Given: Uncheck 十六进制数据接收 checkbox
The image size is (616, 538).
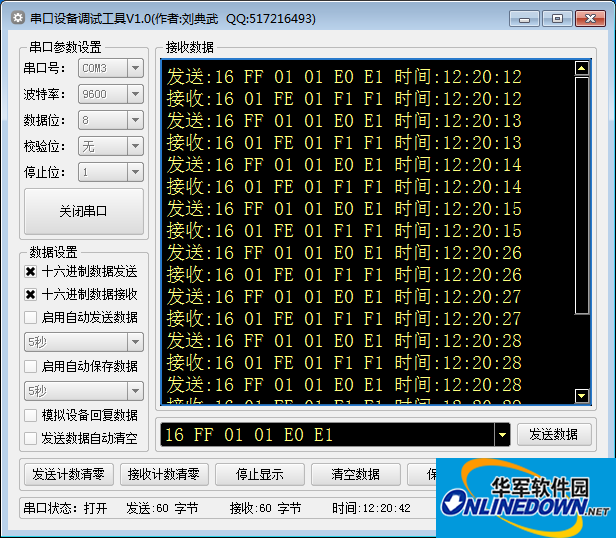Looking at the screenshot, I should point(31,294).
